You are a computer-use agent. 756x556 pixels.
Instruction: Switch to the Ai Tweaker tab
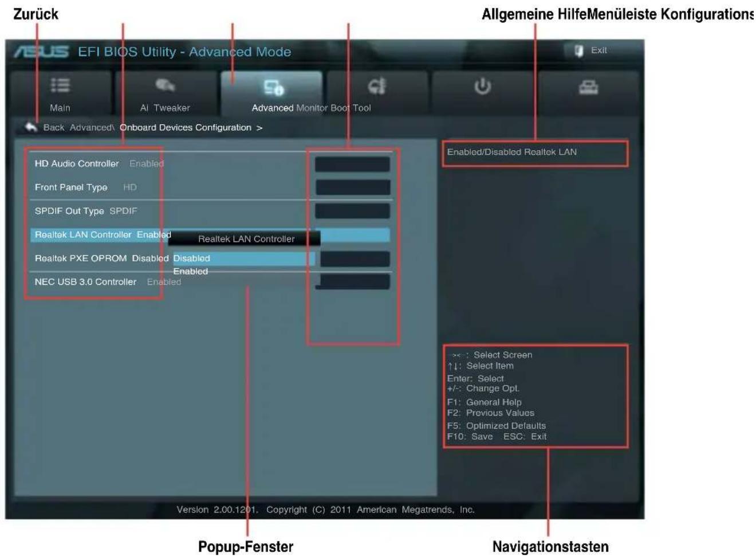coord(165,93)
